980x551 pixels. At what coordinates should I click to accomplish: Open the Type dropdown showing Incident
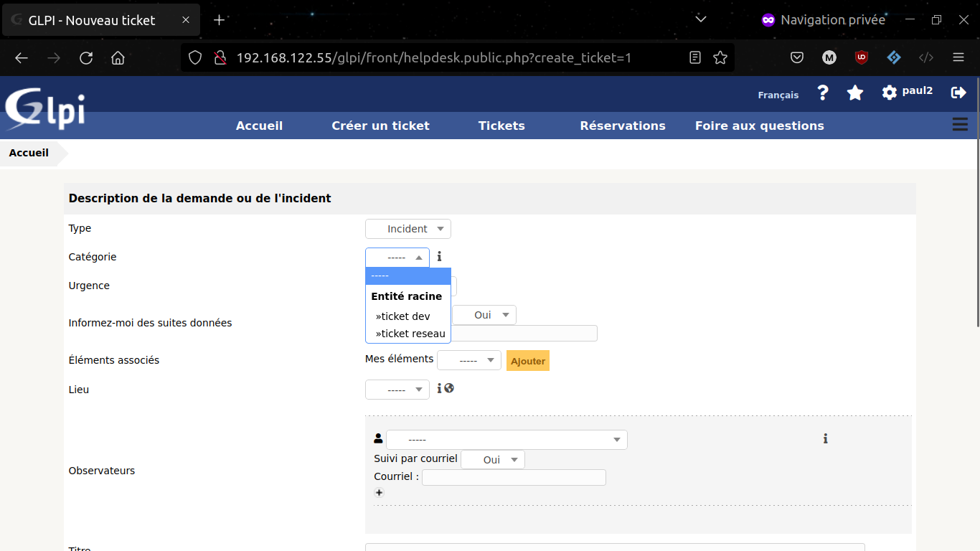coord(408,229)
